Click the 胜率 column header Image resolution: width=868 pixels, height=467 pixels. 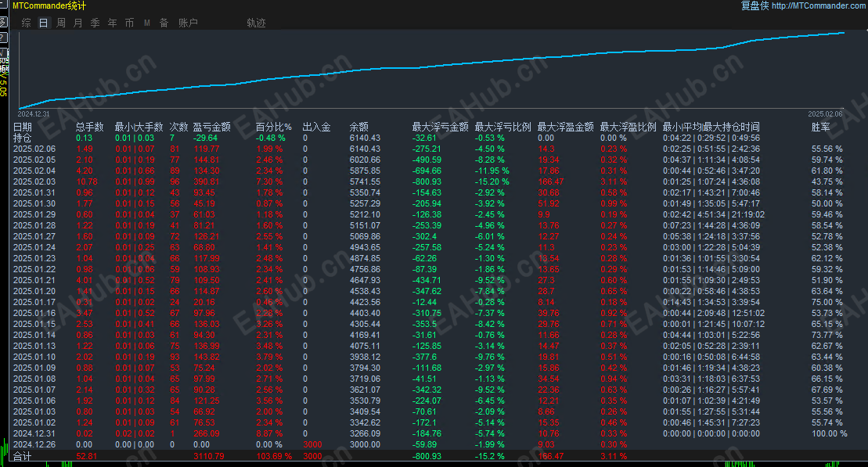point(821,127)
